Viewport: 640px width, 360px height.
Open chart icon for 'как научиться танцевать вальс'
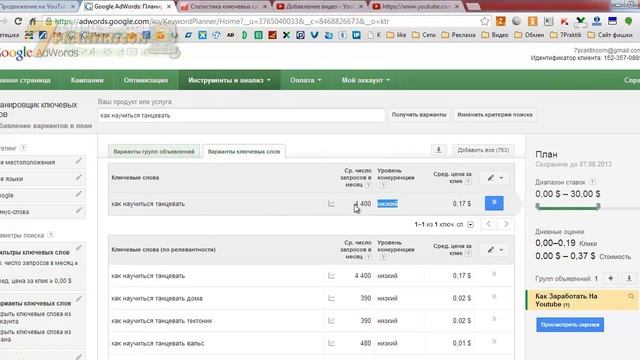click(x=331, y=343)
